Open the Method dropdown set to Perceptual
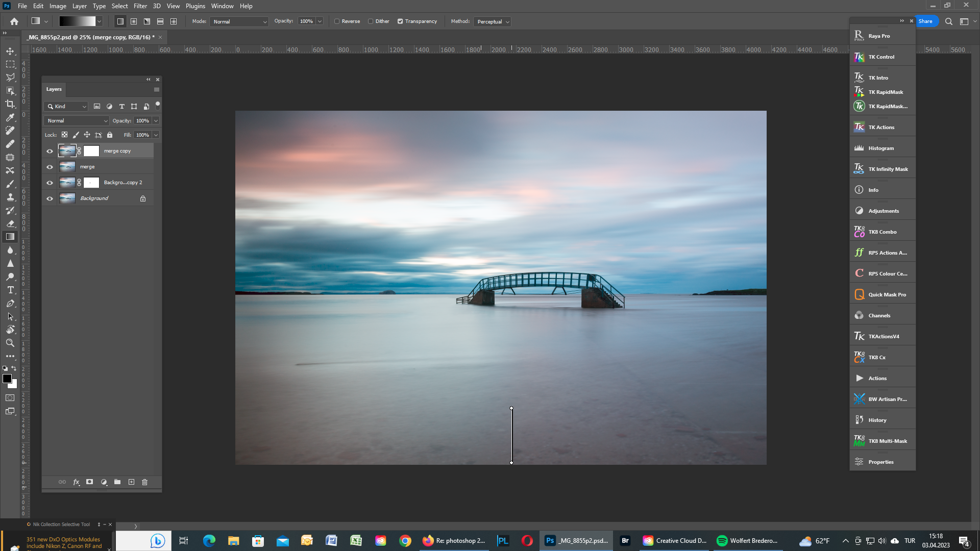980x551 pixels. click(492, 21)
